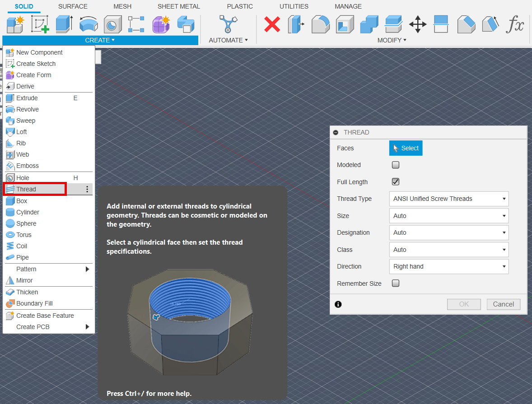
Task: Click the Fillet icon in Modify
Action: coord(321,24)
